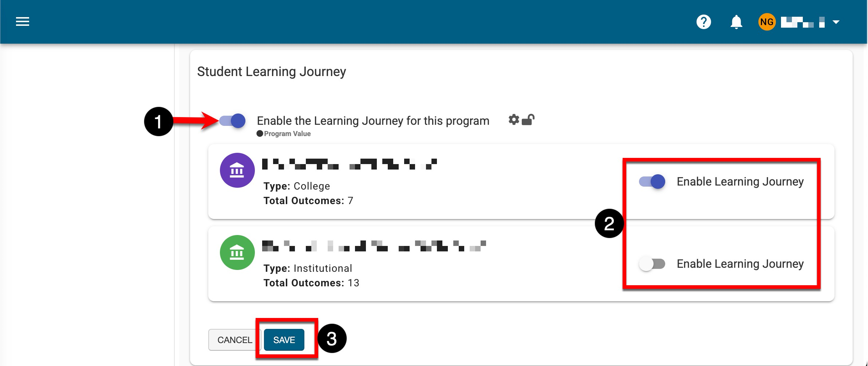Click the Program Value indicator dot
The image size is (868, 366).
point(260,134)
